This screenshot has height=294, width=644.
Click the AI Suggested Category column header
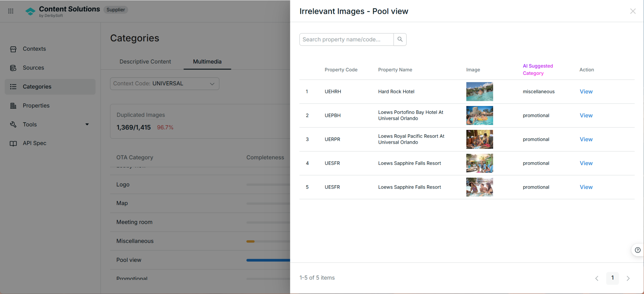point(538,69)
